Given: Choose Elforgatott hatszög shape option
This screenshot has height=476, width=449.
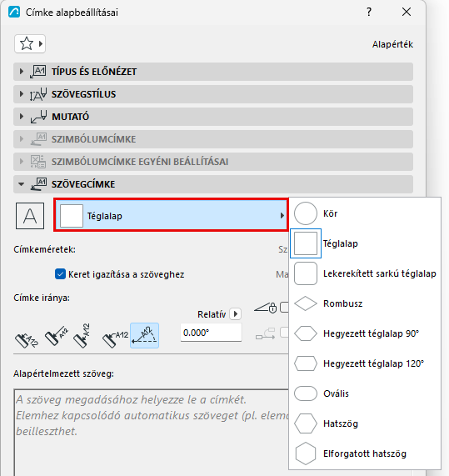Looking at the screenshot, I should pos(365,453).
